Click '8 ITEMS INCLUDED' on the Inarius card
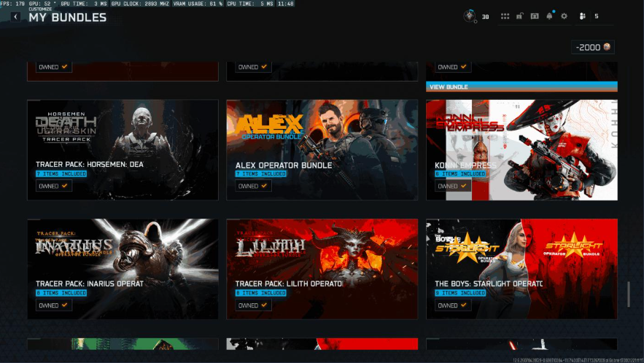 pos(61,293)
